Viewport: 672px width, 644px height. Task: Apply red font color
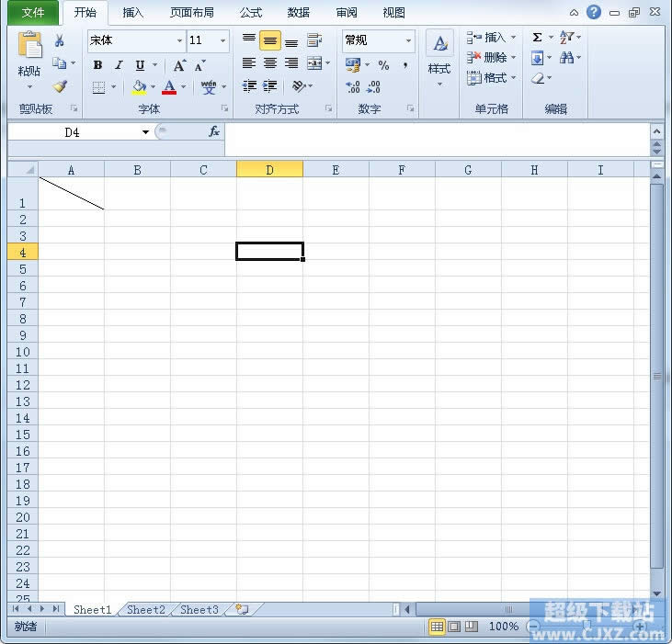pyautogui.click(x=169, y=87)
